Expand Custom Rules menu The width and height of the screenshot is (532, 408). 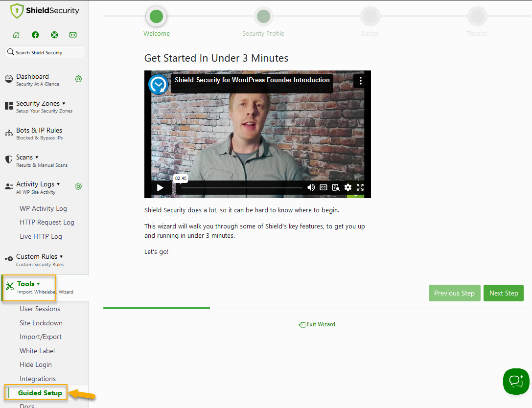click(61, 257)
